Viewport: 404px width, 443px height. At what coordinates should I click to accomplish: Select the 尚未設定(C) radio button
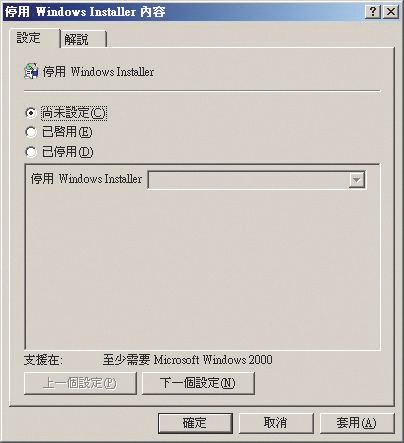click(31, 113)
